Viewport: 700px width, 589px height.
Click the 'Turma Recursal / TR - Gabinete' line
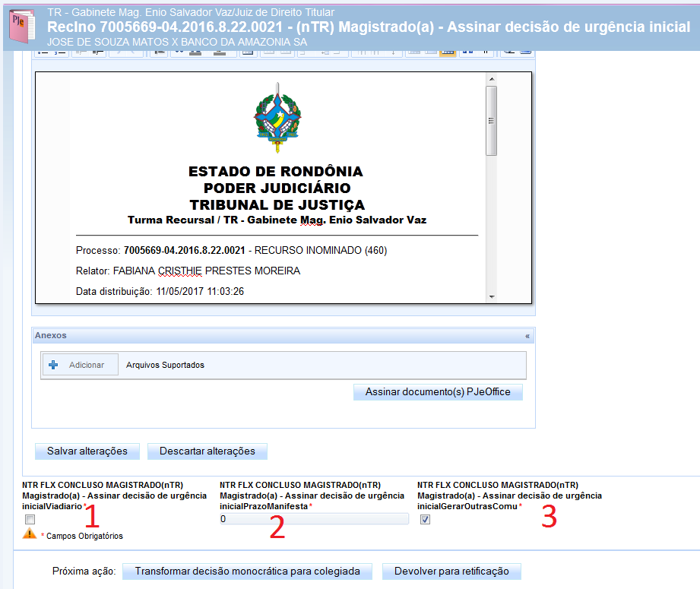[277, 220]
